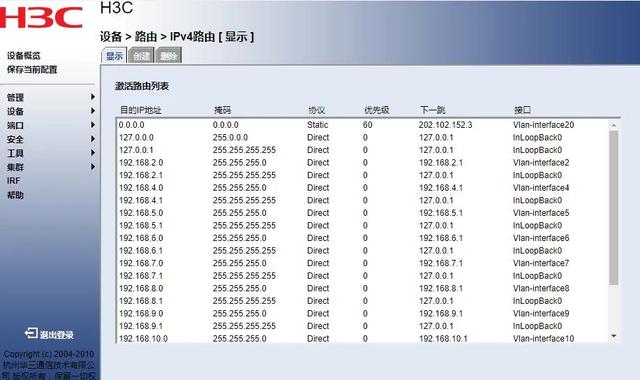This screenshot has width=640, height=380.
Task: Select destination 192.168.10.0
Action: (x=143, y=339)
